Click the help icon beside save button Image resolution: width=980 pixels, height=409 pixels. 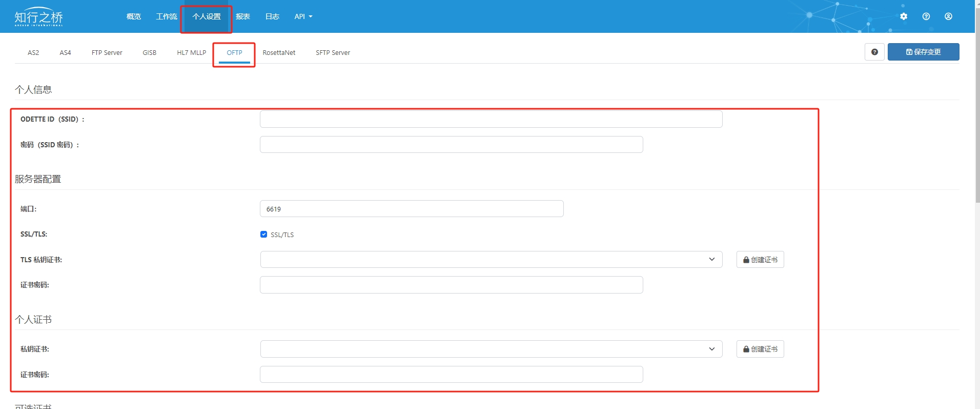click(x=874, y=52)
